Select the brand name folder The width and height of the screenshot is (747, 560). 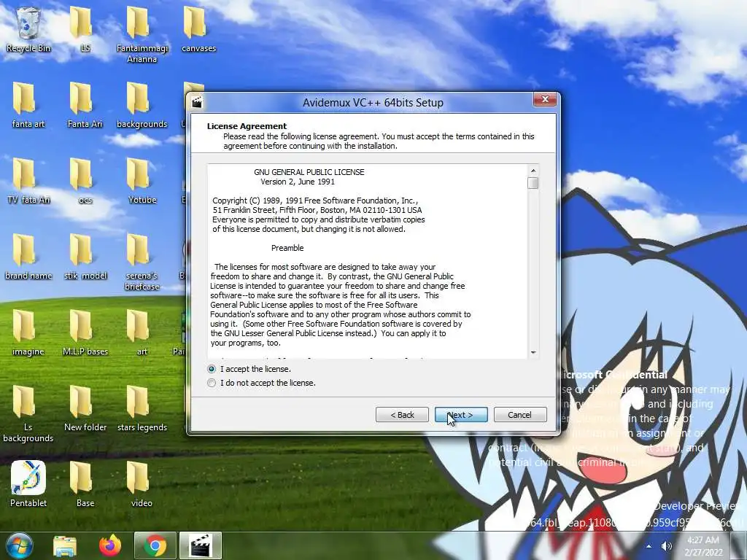28,257
